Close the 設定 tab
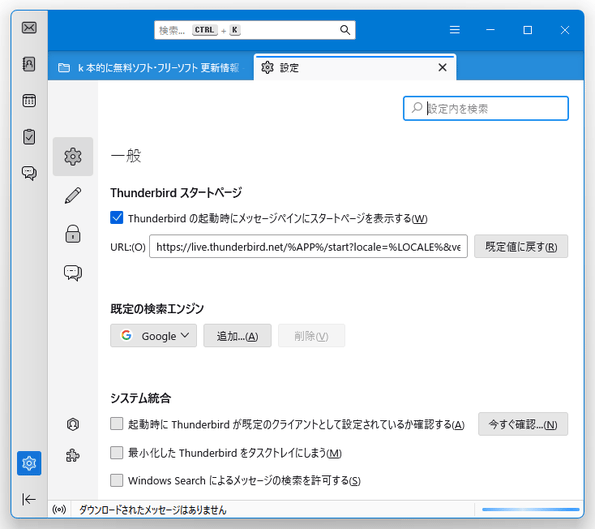 pos(442,68)
